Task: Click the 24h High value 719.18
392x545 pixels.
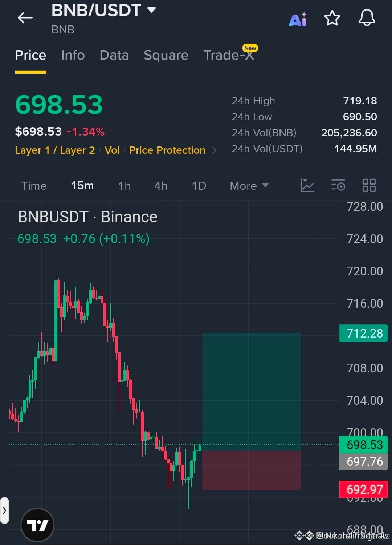Action: click(360, 101)
